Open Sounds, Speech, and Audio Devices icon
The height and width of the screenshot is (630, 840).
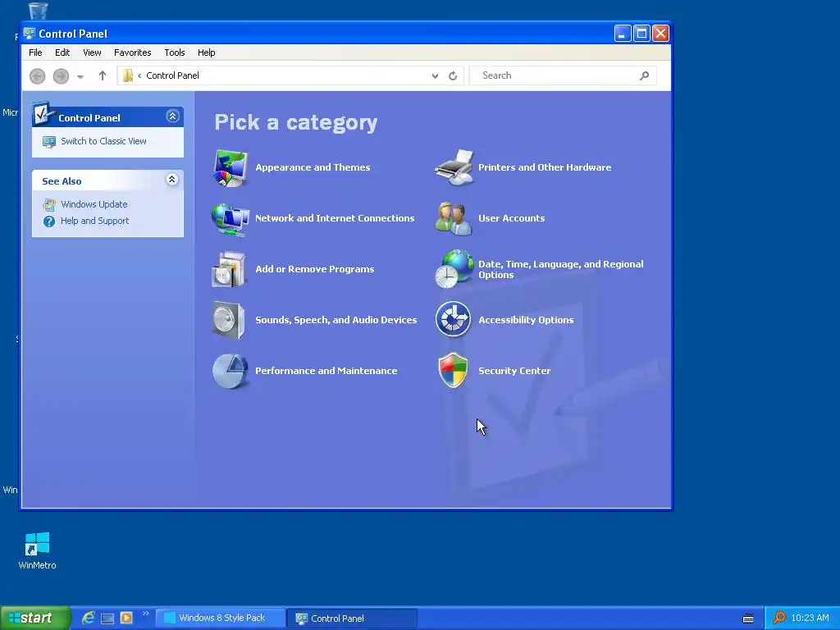[x=229, y=320]
